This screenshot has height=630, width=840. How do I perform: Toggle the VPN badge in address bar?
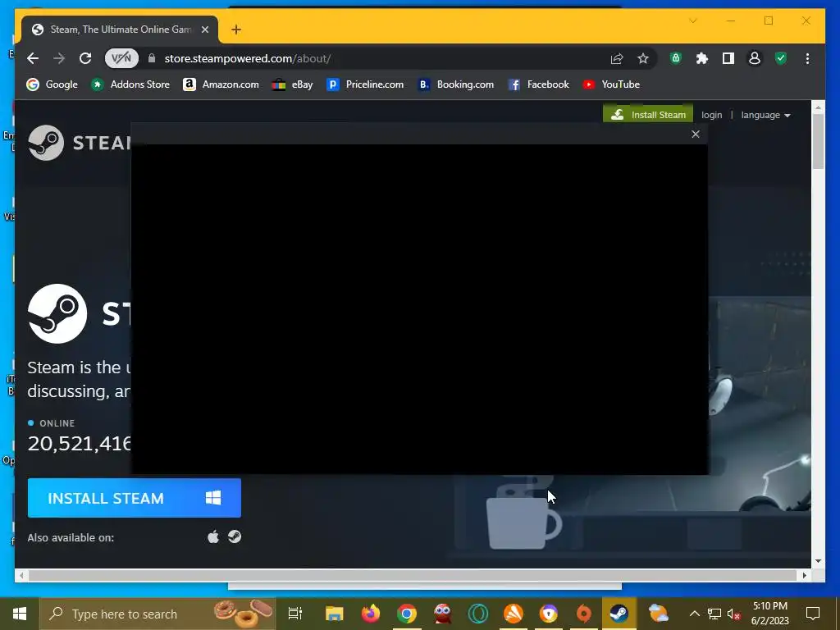tap(121, 58)
